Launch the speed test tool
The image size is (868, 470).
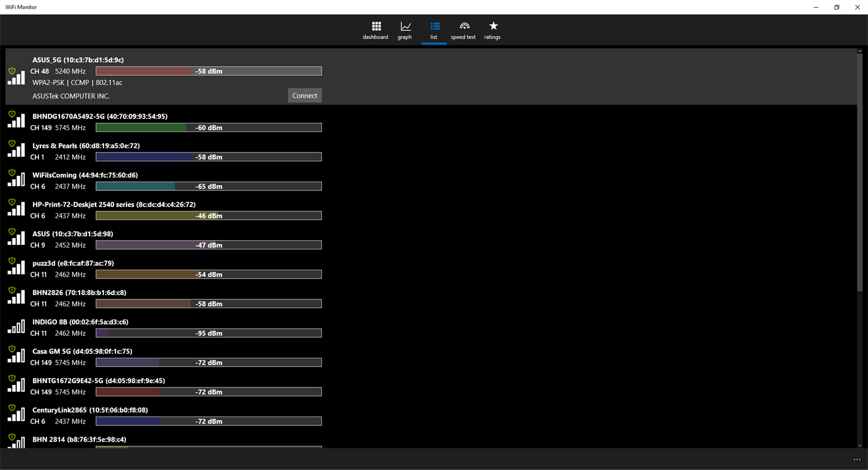point(463,30)
